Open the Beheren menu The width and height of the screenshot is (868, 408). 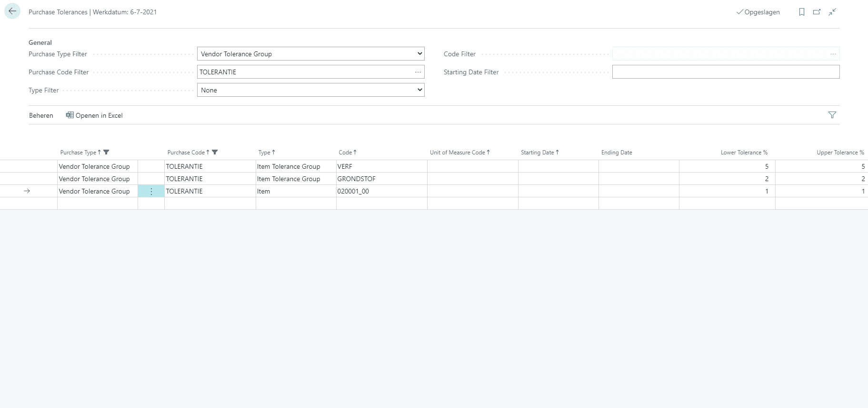click(x=41, y=115)
